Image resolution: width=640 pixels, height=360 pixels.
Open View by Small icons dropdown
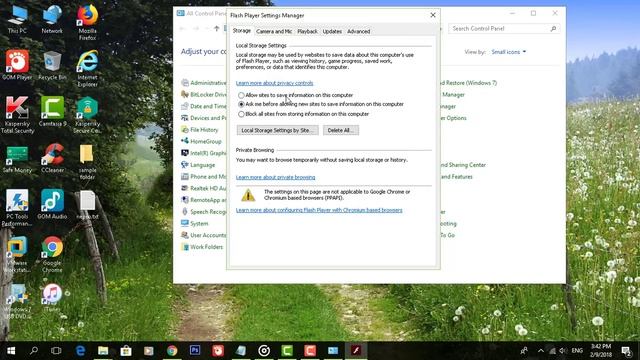(x=509, y=52)
